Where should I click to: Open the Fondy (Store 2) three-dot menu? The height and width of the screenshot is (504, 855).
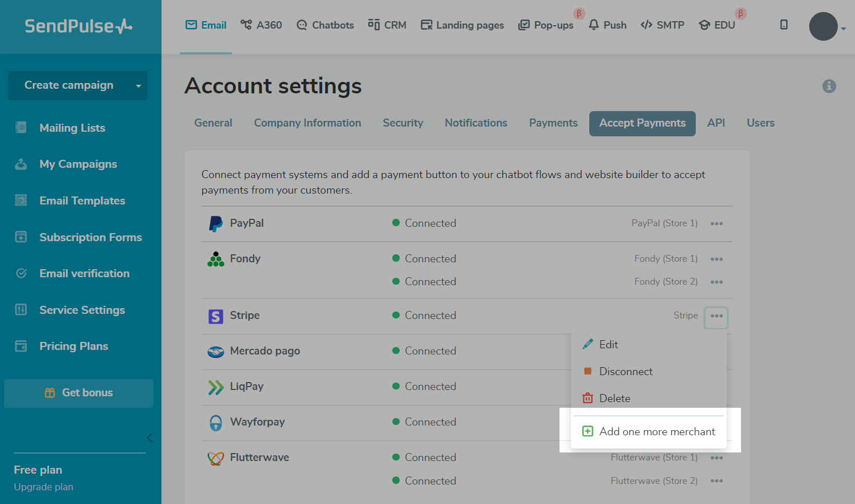pos(716,282)
